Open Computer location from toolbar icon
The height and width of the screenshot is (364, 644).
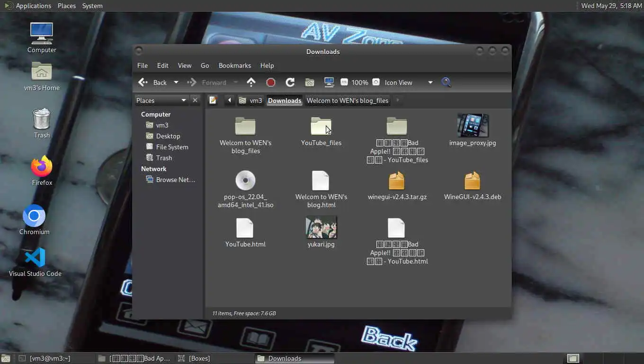click(x=329, y=82)
